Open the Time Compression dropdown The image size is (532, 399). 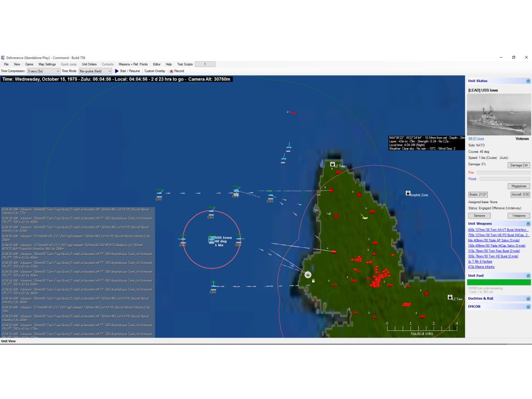point(44,71)
